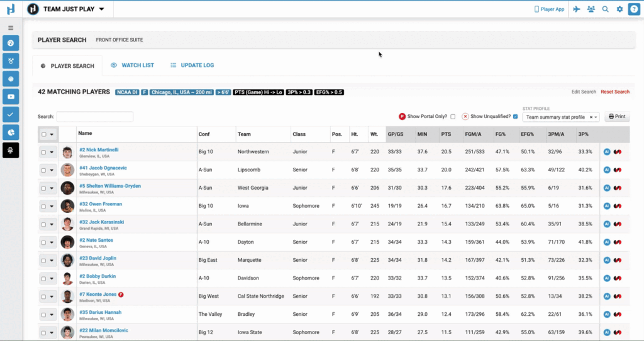This screenshot has width=644, height=341.
Task: Click the airplane travel icon in the top bar
Action: (x=576, y=9)
